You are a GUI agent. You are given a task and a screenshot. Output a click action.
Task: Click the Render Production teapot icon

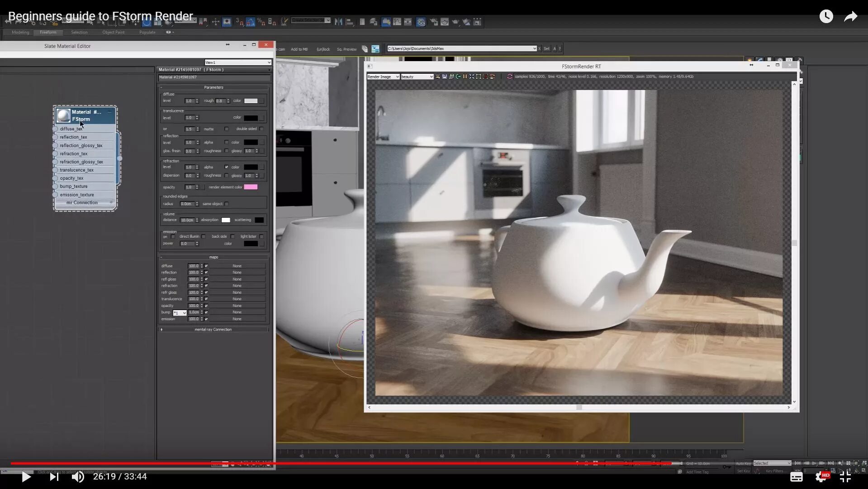[455, 22]
